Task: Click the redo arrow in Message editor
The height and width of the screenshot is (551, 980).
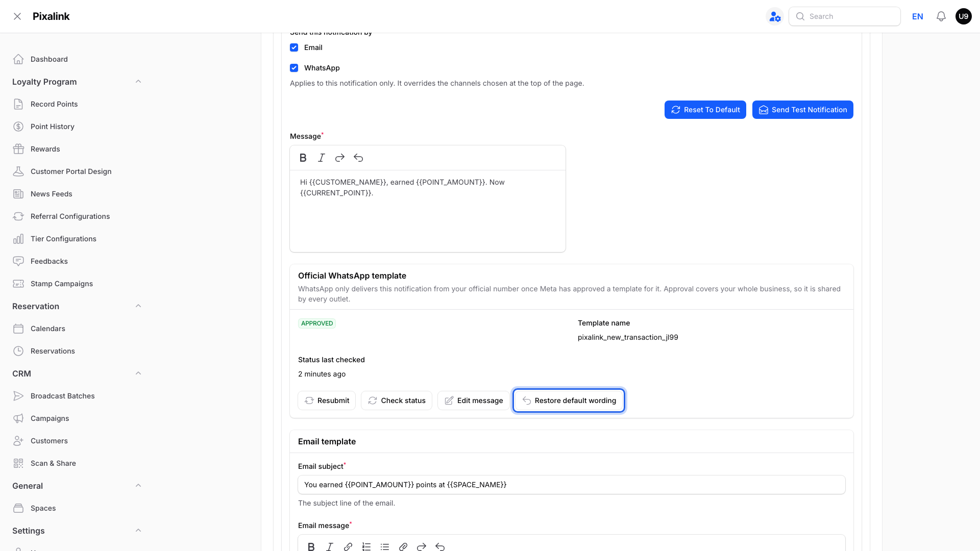Action: click(340, 158)
